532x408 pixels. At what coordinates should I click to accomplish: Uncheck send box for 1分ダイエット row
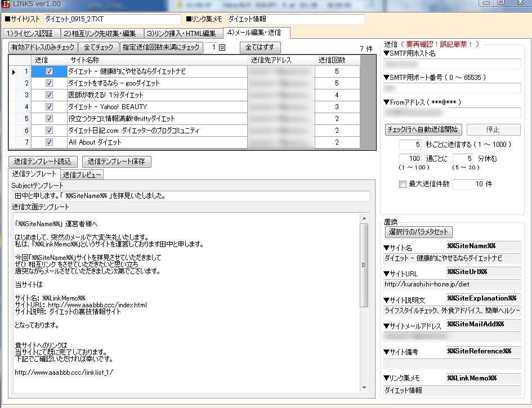49,95
